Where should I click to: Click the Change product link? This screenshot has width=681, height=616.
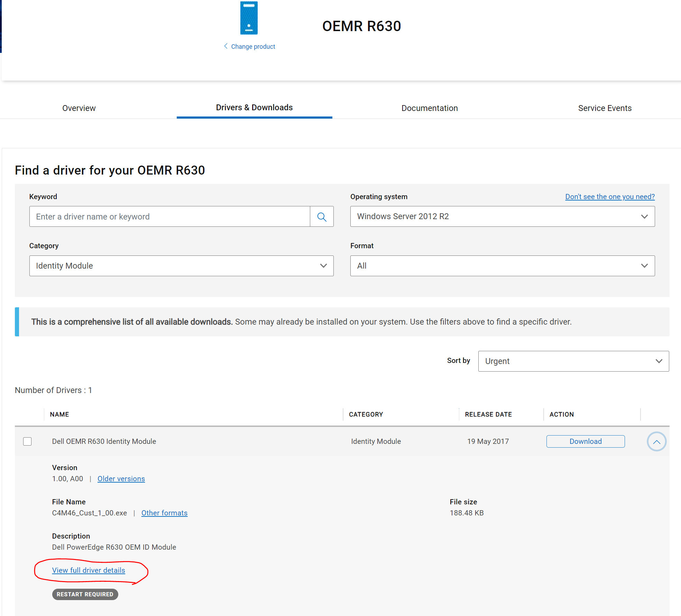point(250,46)
